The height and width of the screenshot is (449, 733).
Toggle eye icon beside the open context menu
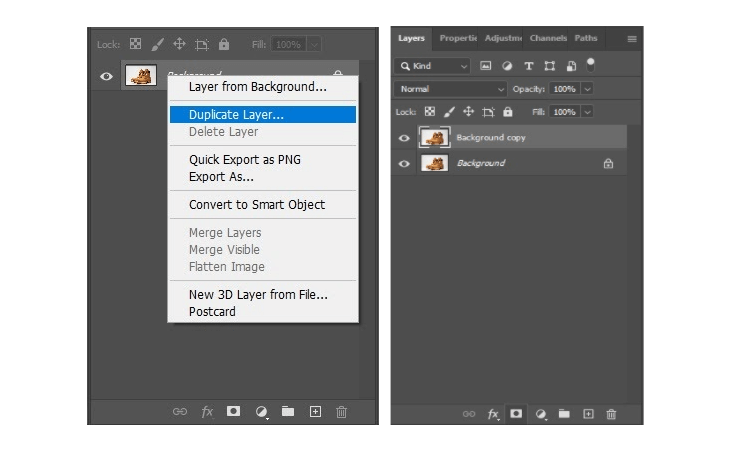[105, 76]
